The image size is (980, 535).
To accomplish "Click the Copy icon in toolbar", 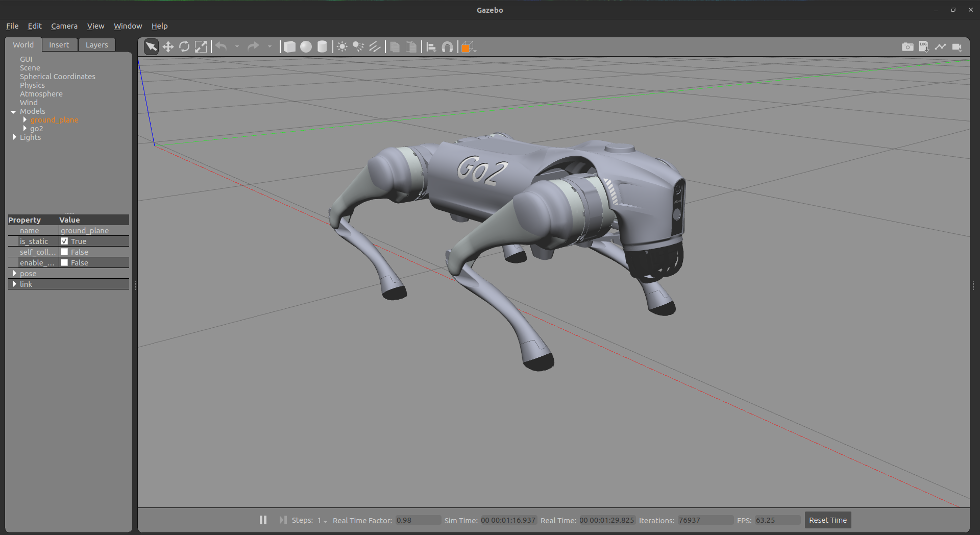I will 395,47.
